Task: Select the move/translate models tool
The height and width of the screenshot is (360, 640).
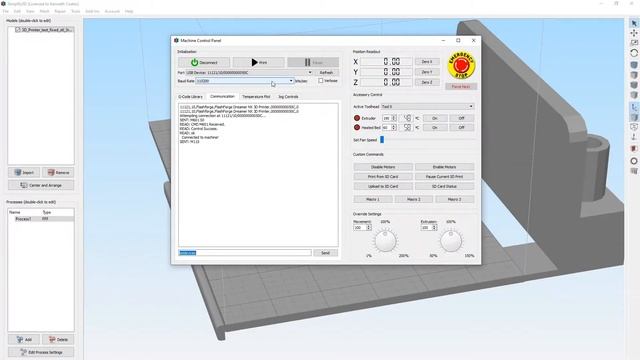Action: [x=634, y=33]
